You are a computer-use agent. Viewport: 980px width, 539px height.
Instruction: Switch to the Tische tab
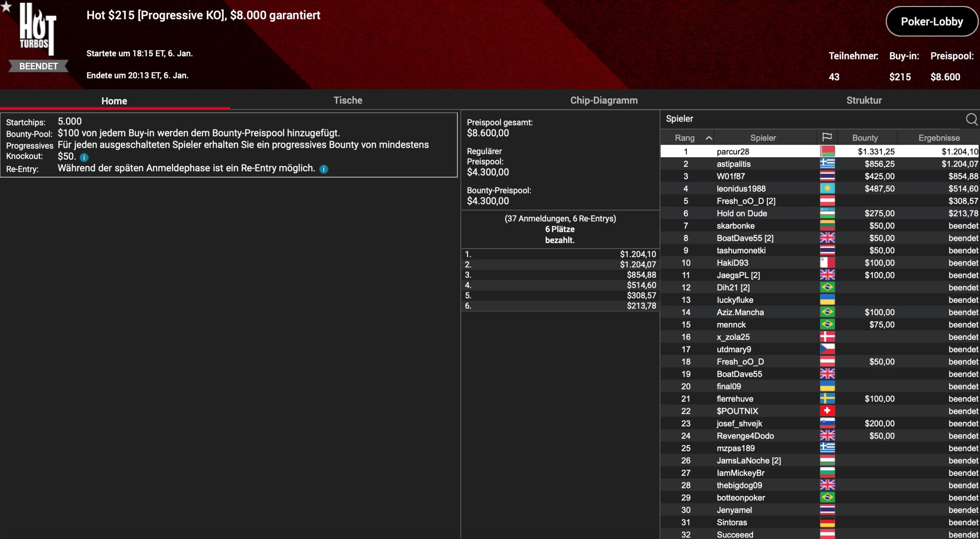coord(348,100)
